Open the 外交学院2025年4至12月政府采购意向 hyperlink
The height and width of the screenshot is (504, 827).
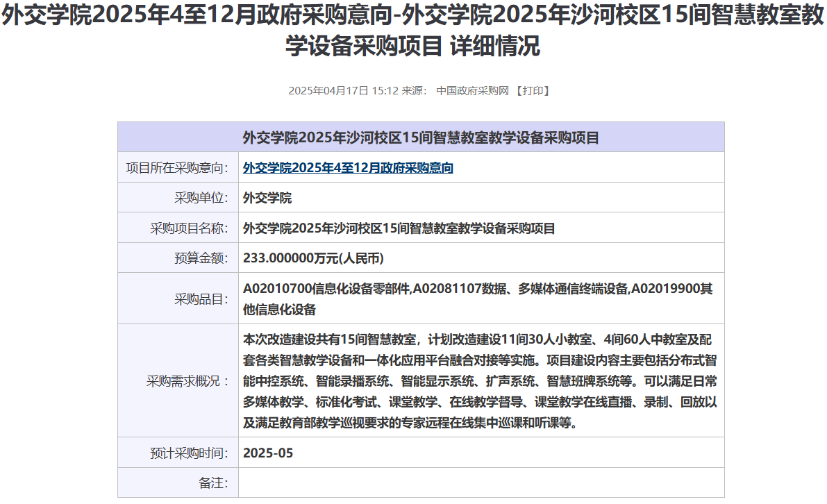coord(348,168)
